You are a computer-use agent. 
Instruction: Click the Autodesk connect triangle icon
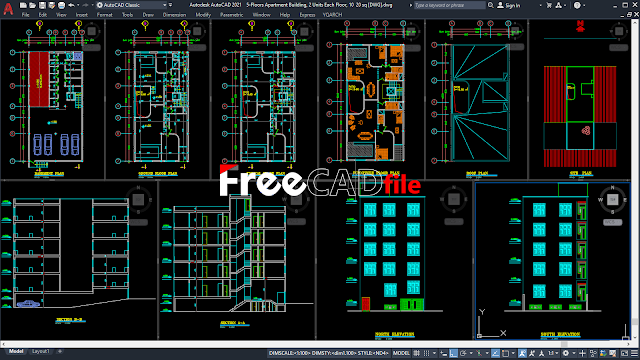tap(558, 5)
